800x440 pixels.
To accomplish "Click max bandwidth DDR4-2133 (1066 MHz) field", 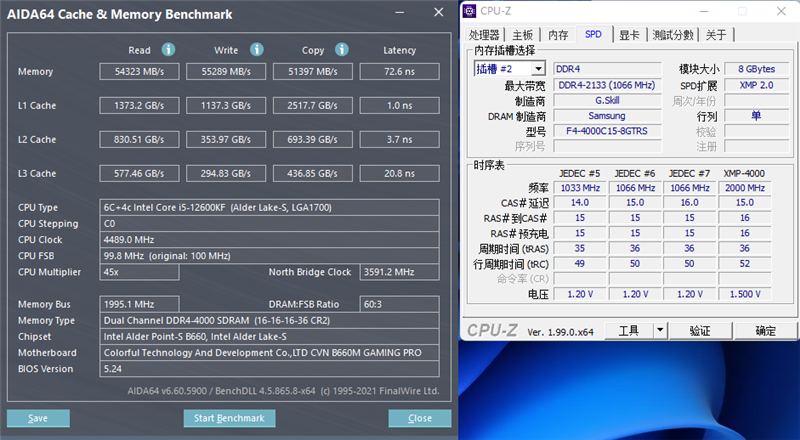I will (607, 85).
